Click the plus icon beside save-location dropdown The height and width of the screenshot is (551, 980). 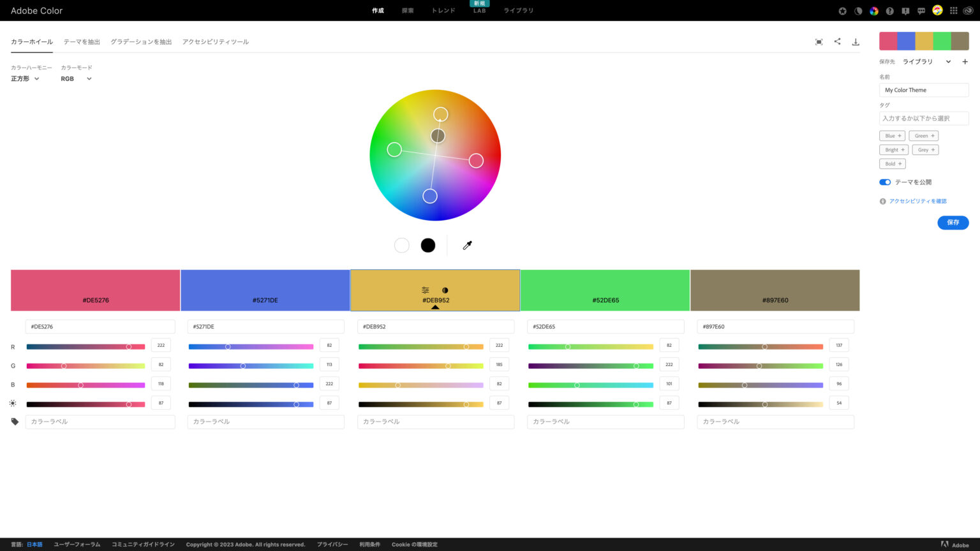(x=965, y=62)
